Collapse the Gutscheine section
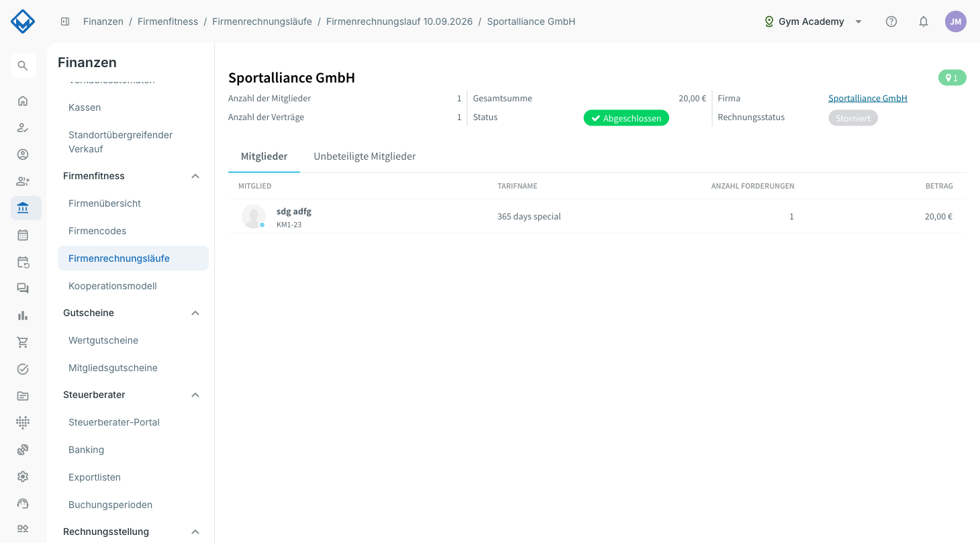The image size is (980, 543). point(195,313)
